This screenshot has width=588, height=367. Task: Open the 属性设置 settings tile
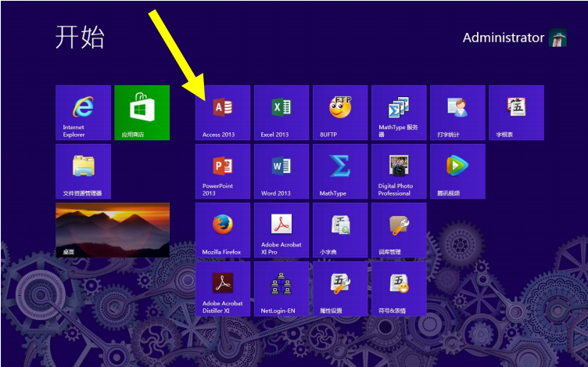point(340,289)
